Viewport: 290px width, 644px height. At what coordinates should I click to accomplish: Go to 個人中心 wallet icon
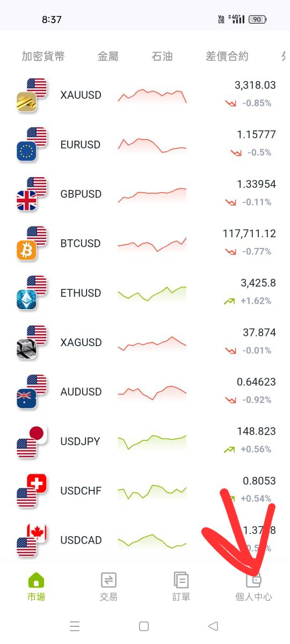pyautogui.click(x=253, y=580)
